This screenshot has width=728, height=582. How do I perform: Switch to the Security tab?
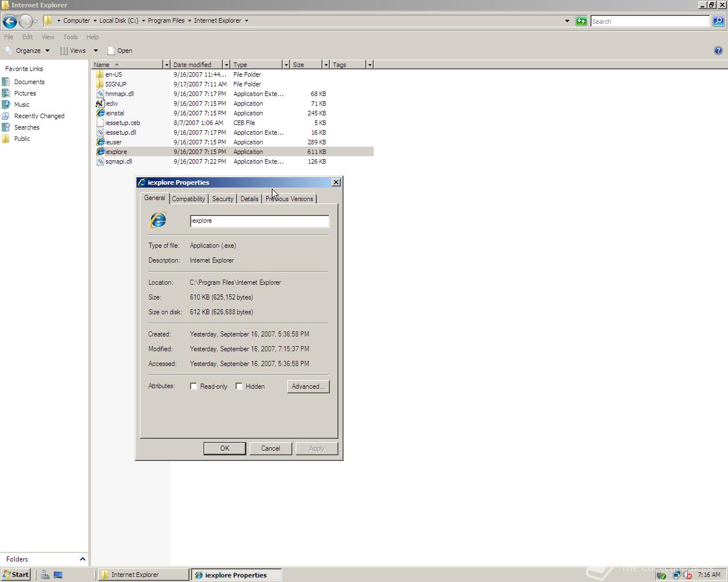(x=222, y=199)
